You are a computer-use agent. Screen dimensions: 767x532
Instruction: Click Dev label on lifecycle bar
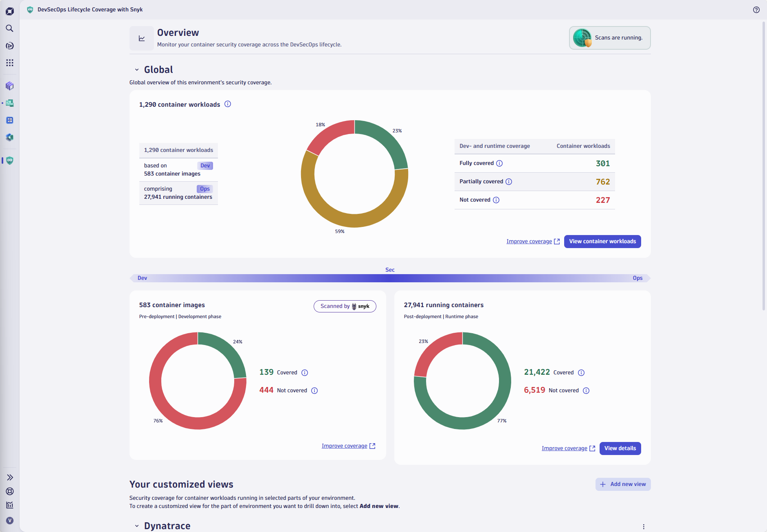tap(142, 278)
